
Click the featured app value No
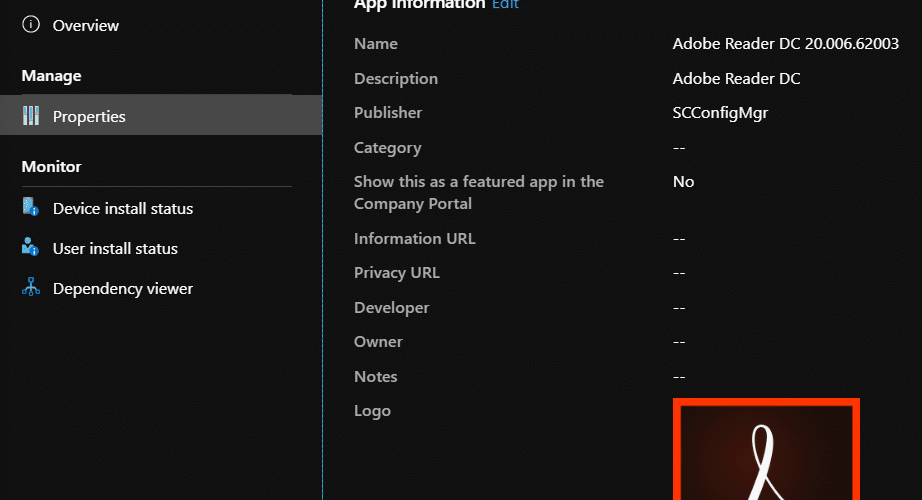[x=683, y=182]
